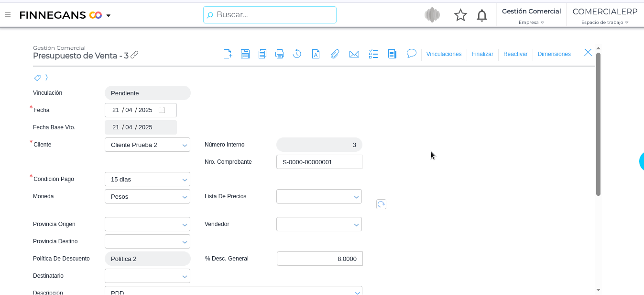The height and width of the screenshot is (295, 644).
Task: Click the Nro. Comprobante field
Action: pyautogui.click(x=319, y=162)
